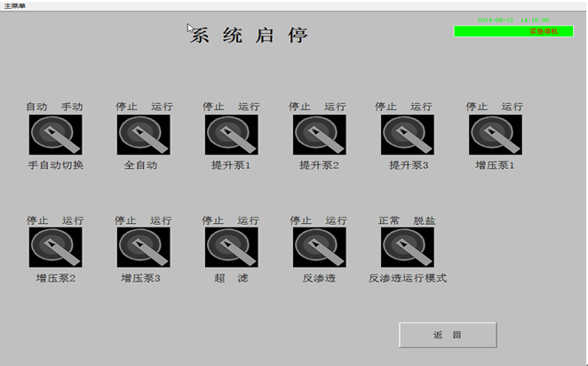Select the 增压泵2 knob icon
The height and width of the screenshot is (366, 588).
(55, 247)
